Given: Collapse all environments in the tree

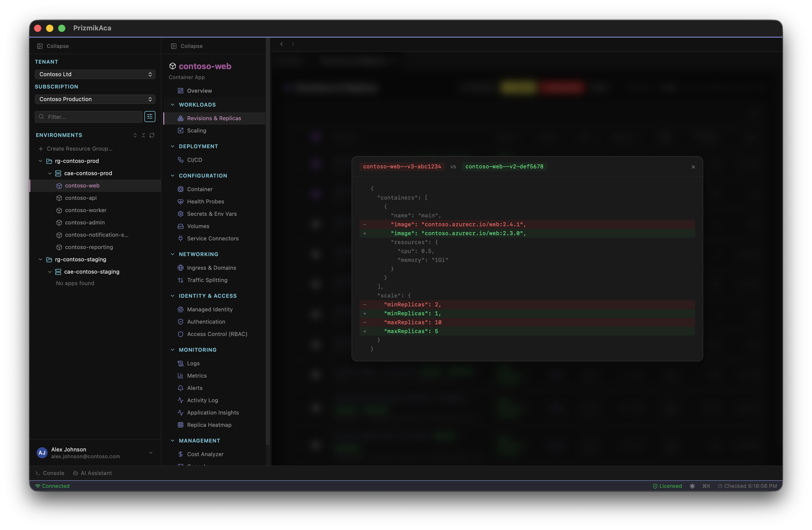Looking at the screenshot, I should (x=143, y=135).
